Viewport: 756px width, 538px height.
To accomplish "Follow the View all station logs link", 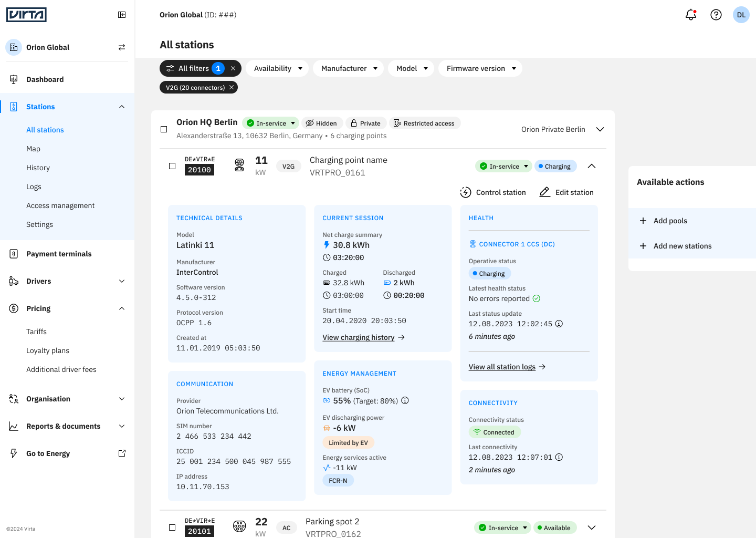I will 507,367.
